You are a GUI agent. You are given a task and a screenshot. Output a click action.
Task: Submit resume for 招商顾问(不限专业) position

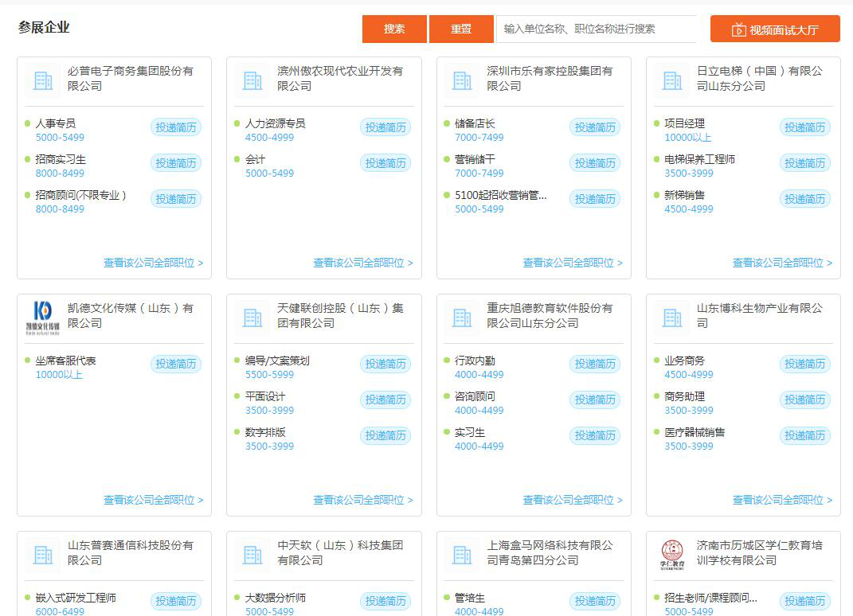pos(176,199)
